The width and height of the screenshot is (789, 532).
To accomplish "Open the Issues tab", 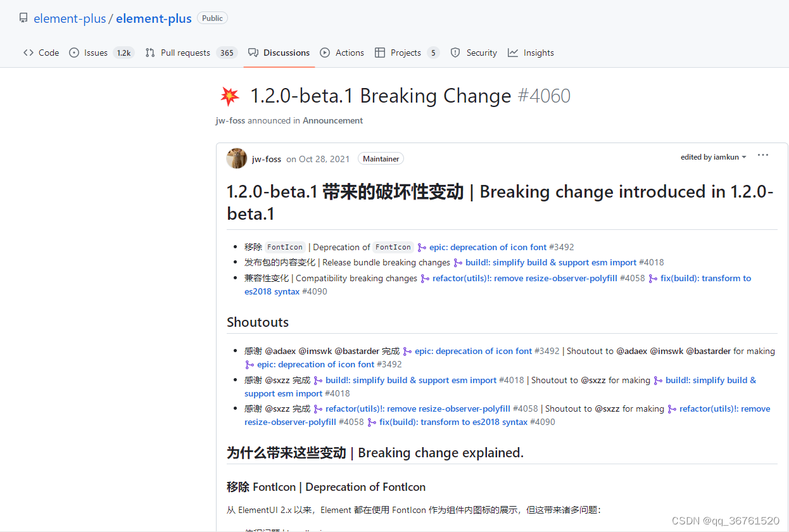I will coord(101,53).
